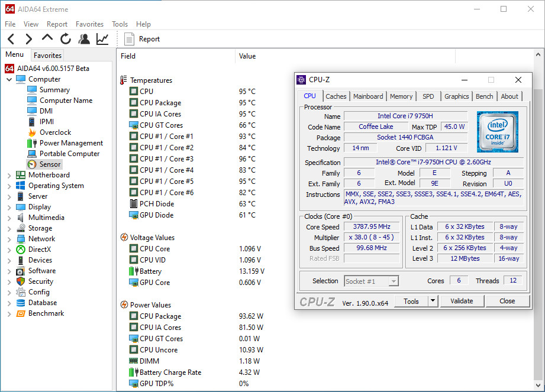Expand the Multimedia node

(x=9, y=218)
